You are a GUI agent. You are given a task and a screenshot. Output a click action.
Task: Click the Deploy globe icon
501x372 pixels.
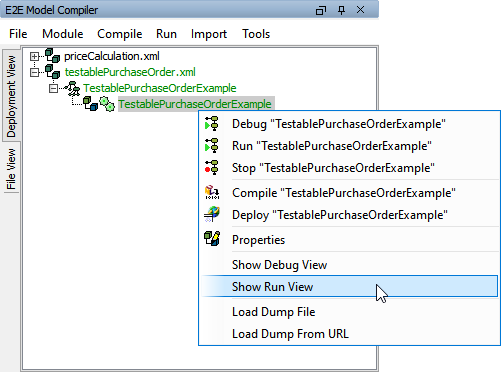point(212,214)
